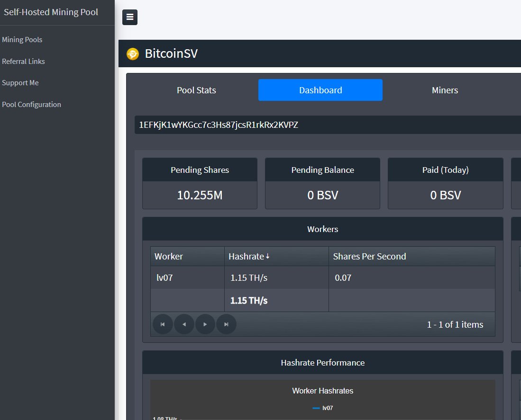Click the 1.15 TH/s hashrate in lv07 row

coord(249,277)
